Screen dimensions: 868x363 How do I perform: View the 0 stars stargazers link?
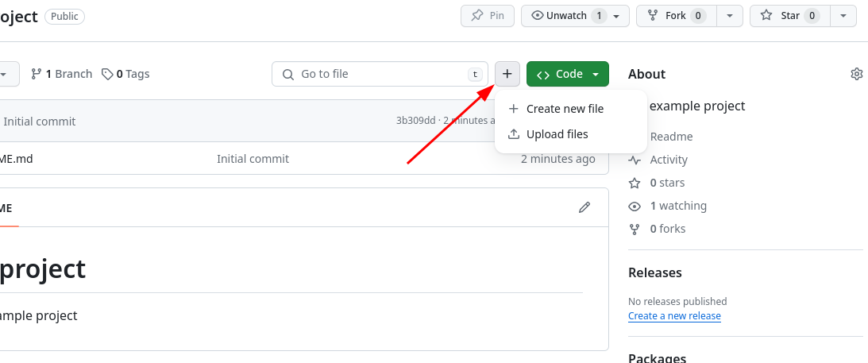coord(666,183)
